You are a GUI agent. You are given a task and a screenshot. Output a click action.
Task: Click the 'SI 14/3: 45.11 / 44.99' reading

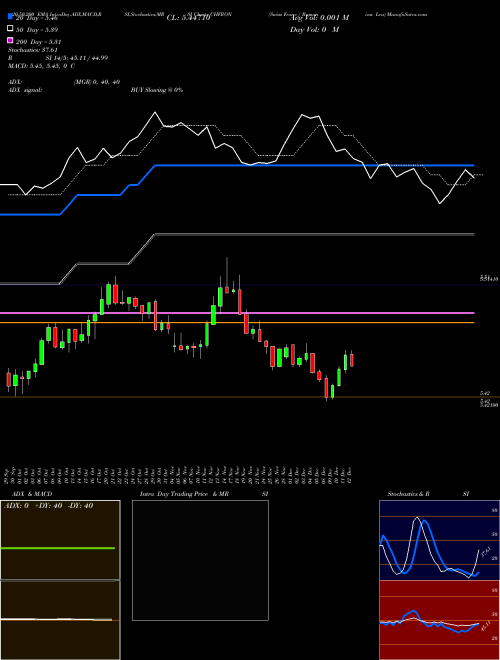77,58
